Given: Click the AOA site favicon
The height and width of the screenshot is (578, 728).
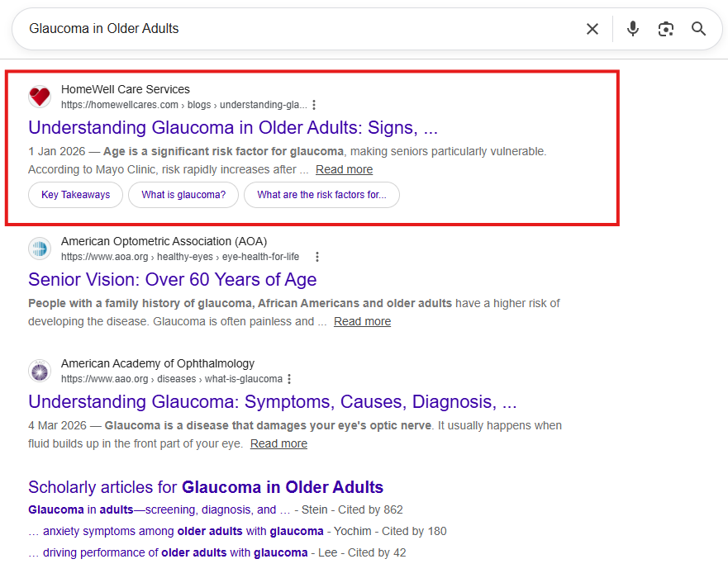Looking at the screenshot, I should point(40,249).
